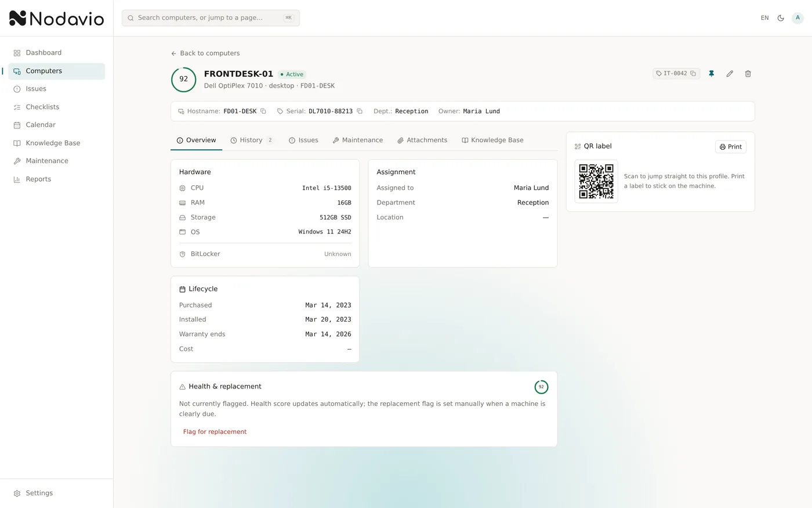This screenshot has width=812, height=508.
Task: Switch to the History tab
Action: click(x=252, y=140)
